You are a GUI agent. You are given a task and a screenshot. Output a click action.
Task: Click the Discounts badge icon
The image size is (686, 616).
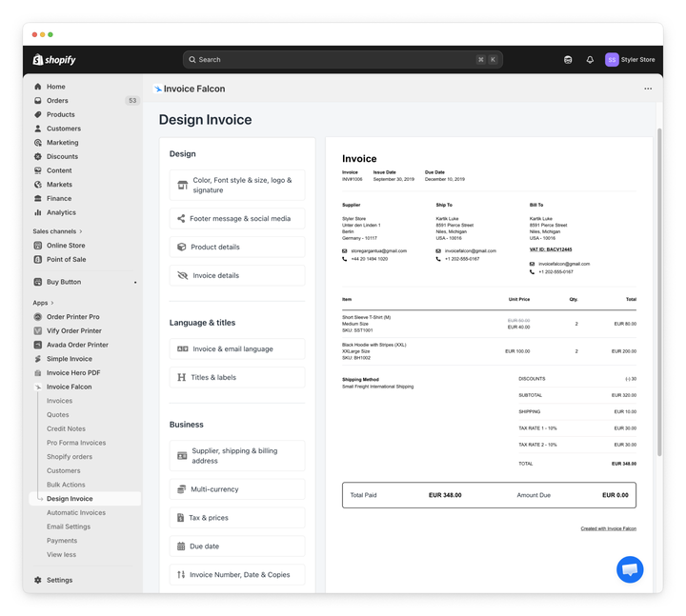[x=38, y=156]
